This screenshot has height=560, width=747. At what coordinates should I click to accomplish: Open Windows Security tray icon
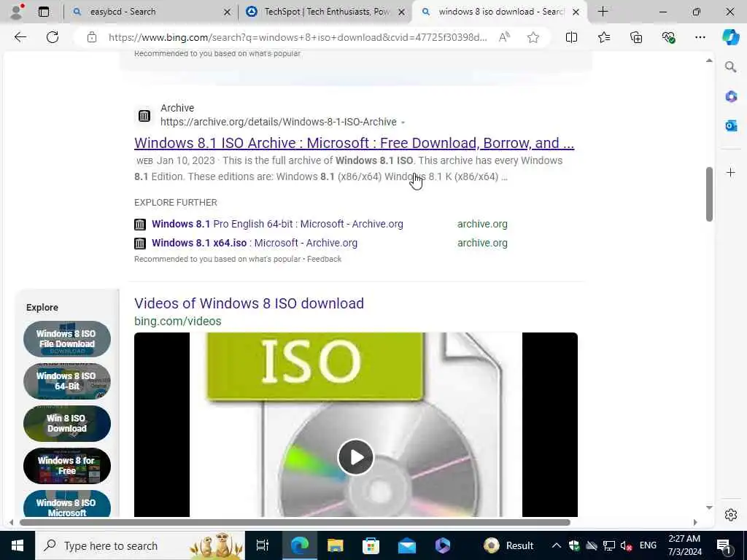574,545
